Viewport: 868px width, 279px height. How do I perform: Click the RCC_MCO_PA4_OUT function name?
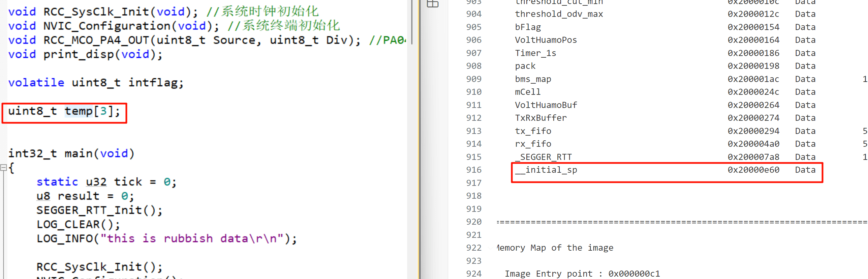[x=96, y=40]
